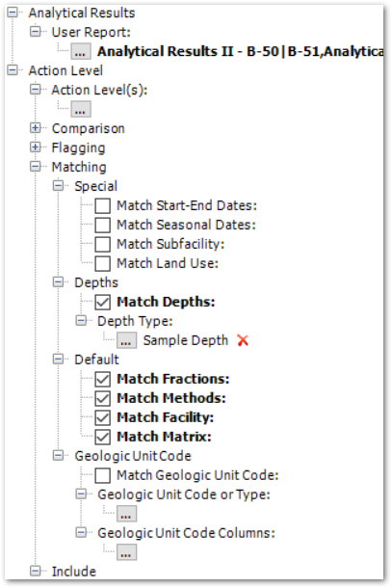Screen dimensions: 392x588
Task: Collapse the Analytical Results root node
Action: tap(13, 13)
